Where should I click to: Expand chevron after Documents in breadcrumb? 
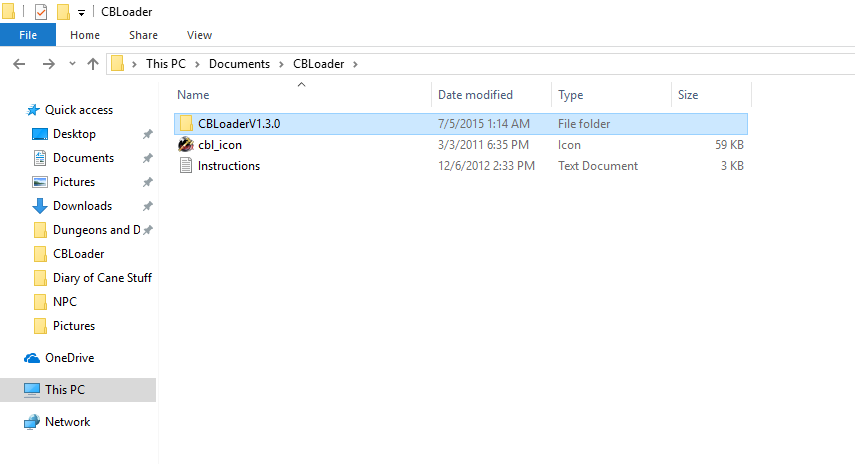pos(281,64)
